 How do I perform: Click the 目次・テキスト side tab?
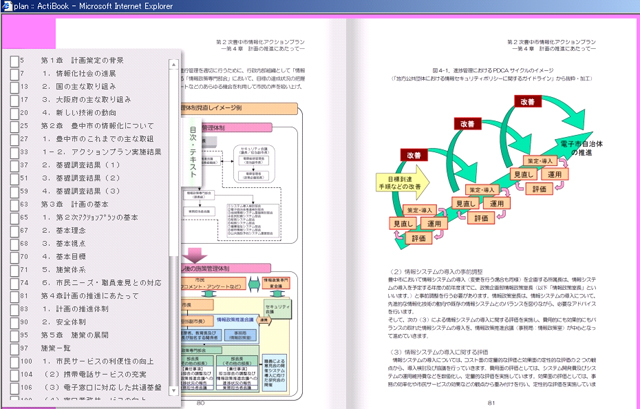[192, 152]
